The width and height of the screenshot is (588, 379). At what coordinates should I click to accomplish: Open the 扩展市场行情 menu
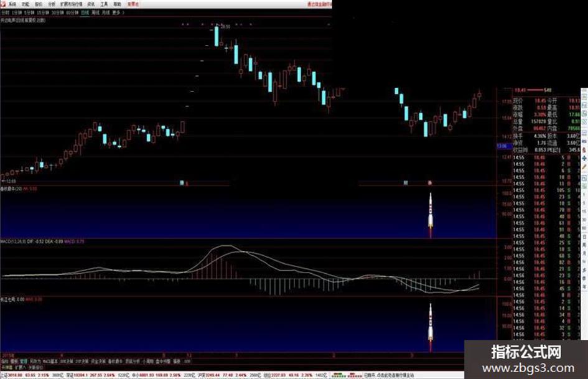coord(72,4)
